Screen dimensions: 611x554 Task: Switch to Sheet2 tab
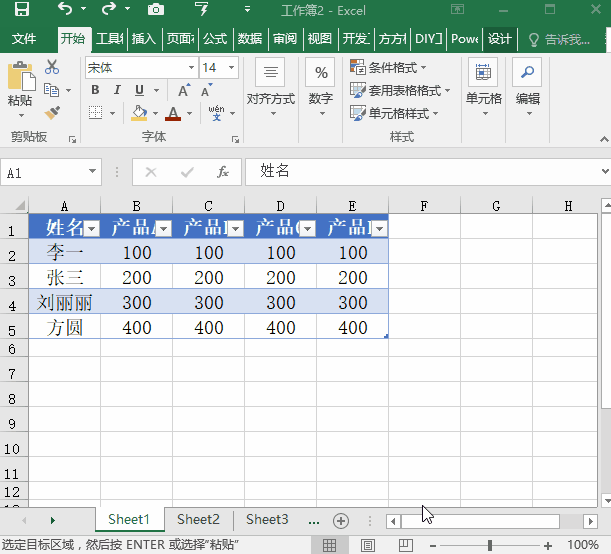pyautogui.click(x=198, y=519)
